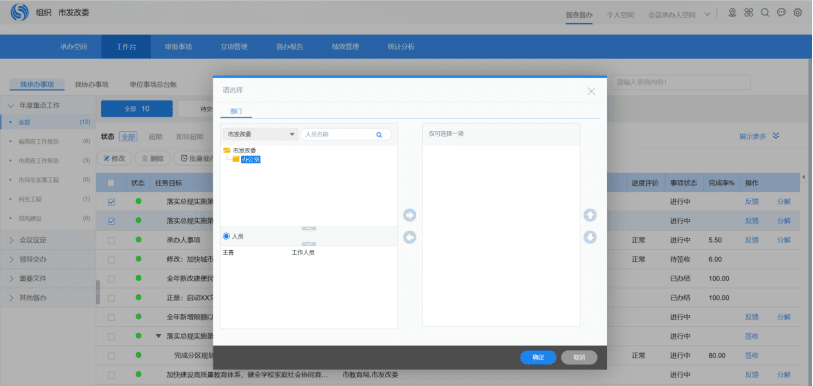Expand the 重要文件 sidebar section
Screen dimensions: 813x386
tap(11, 279)
